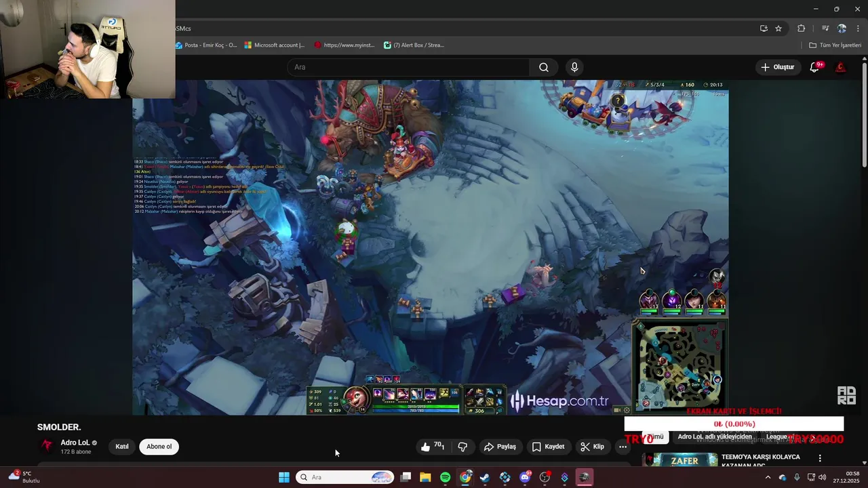868x488 pixels.
Task: Open the Microsoft account bookmark
Action: [275, 45]
